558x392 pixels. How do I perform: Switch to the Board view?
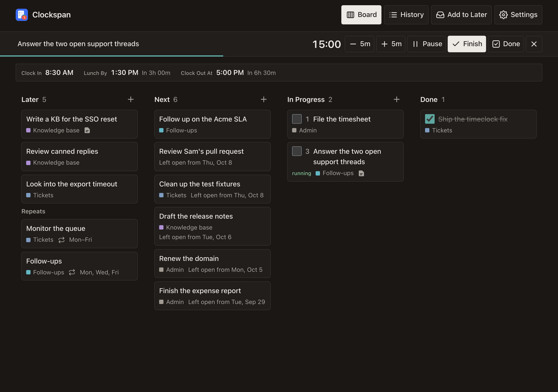point(361,15)
